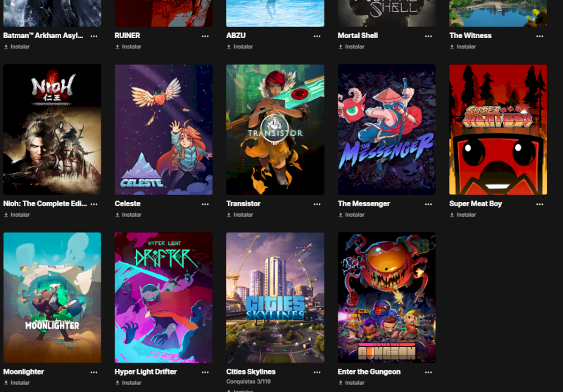Open the Celeste cover art
Viewport: 563px width, 392px height.
[x=163, y=129]
